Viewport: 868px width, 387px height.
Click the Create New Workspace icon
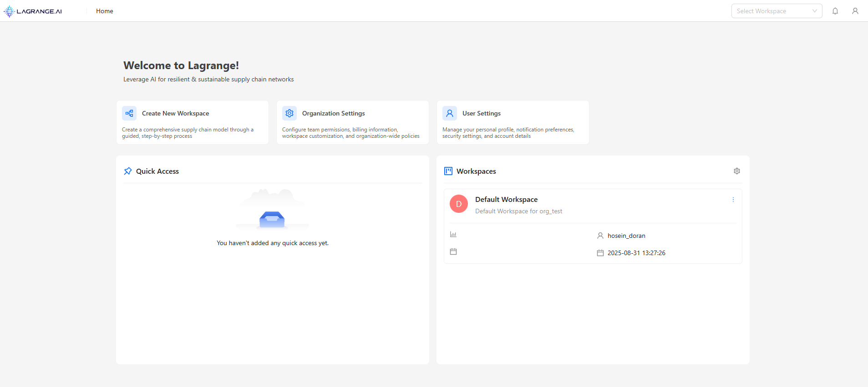pos(129,113)
